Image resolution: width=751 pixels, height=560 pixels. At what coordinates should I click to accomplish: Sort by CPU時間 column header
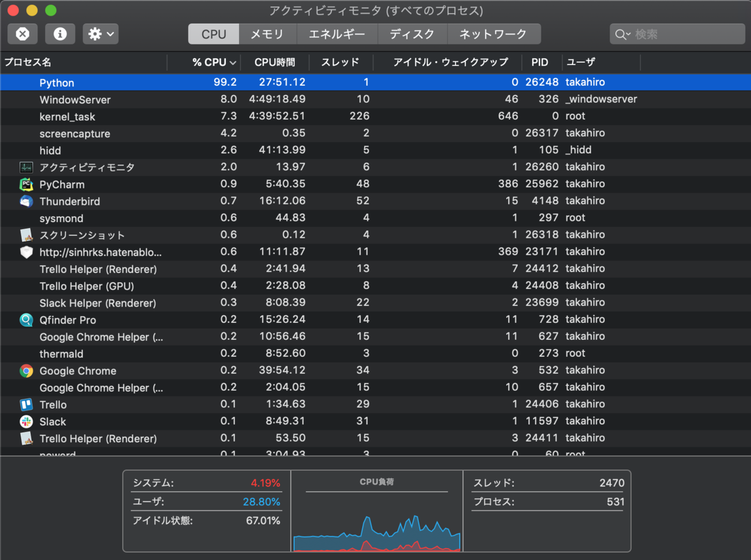[274, 63]
